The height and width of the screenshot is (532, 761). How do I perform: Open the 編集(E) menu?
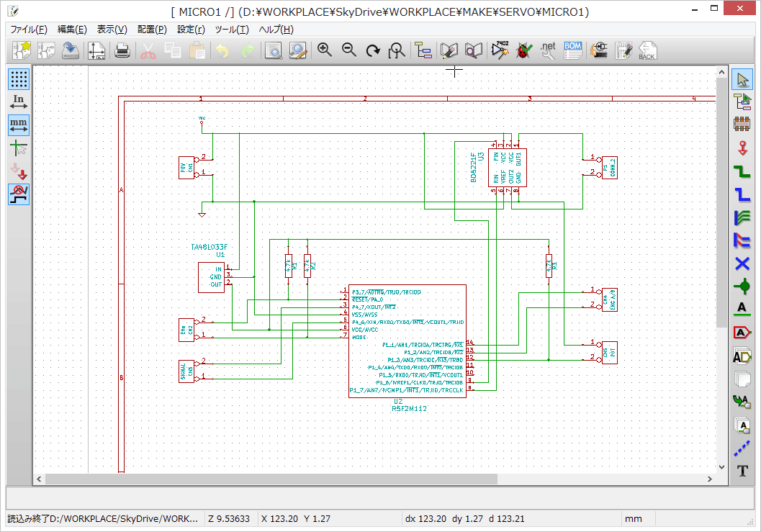point(72,30)
